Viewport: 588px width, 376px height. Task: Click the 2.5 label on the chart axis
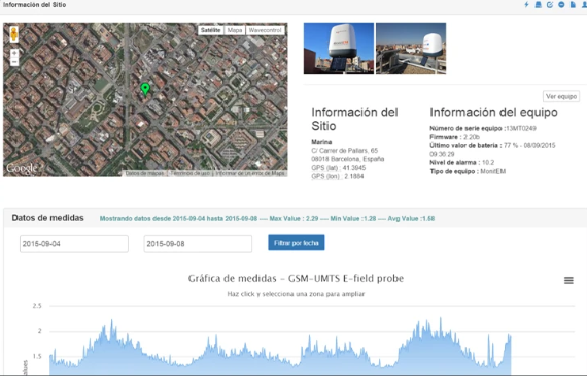coord(37,306)
